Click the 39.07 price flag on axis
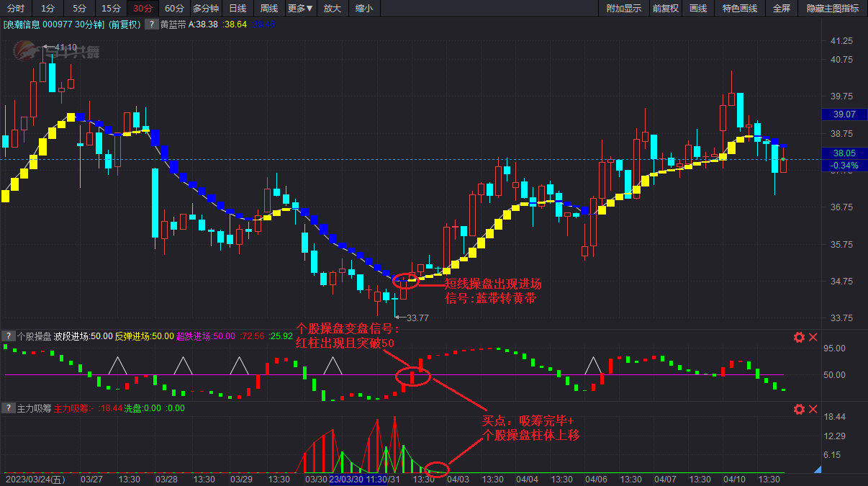868x486 pixels. click(844, 114)
